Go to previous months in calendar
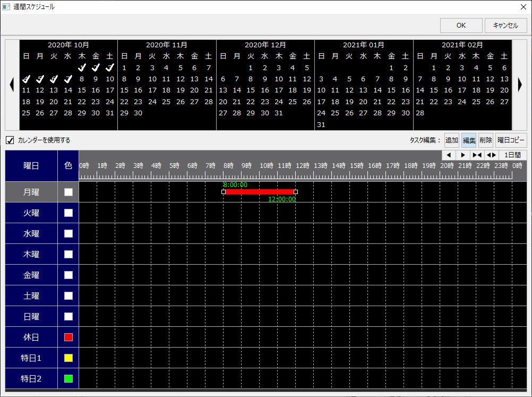The width and height of the screenshot is (532, 397). tap(12, 85)
